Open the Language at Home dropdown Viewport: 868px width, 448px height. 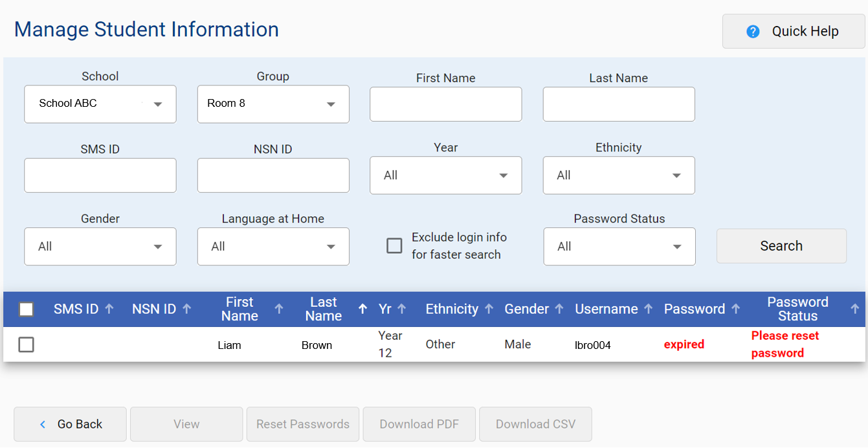273,247
